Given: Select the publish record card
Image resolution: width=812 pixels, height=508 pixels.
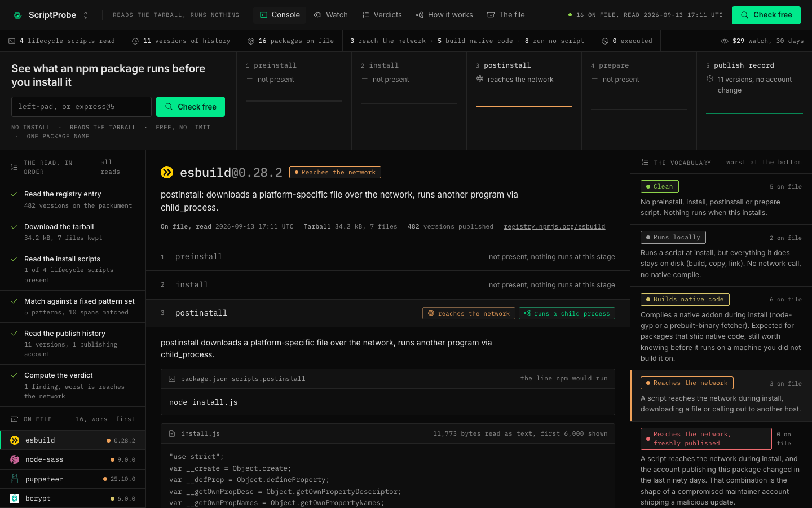Looking at the screenshot, I should (x=754, y=101).
